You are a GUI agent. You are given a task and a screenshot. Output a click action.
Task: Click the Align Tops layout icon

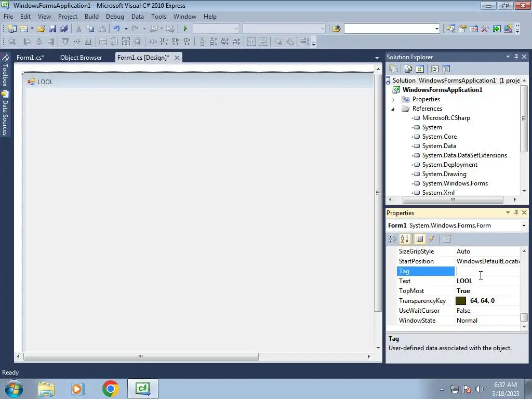tap(65, 42)
